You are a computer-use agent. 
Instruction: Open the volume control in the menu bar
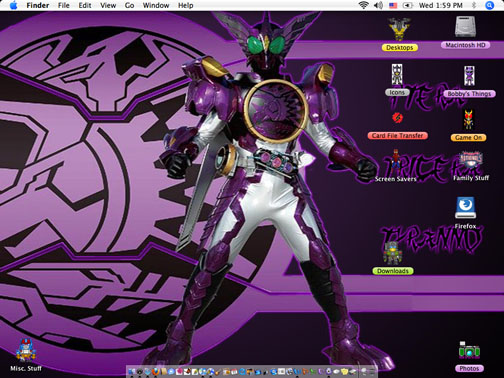tap(378, 5)
